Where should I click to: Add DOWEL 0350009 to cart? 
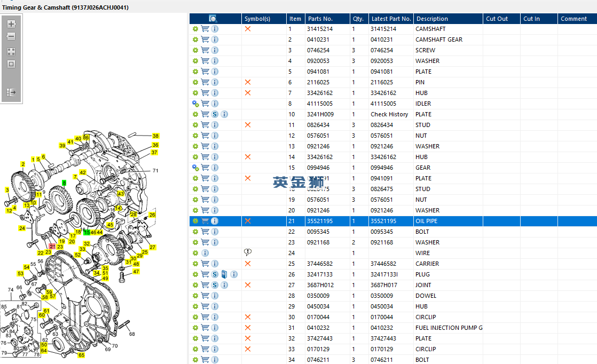pos(205,296)
